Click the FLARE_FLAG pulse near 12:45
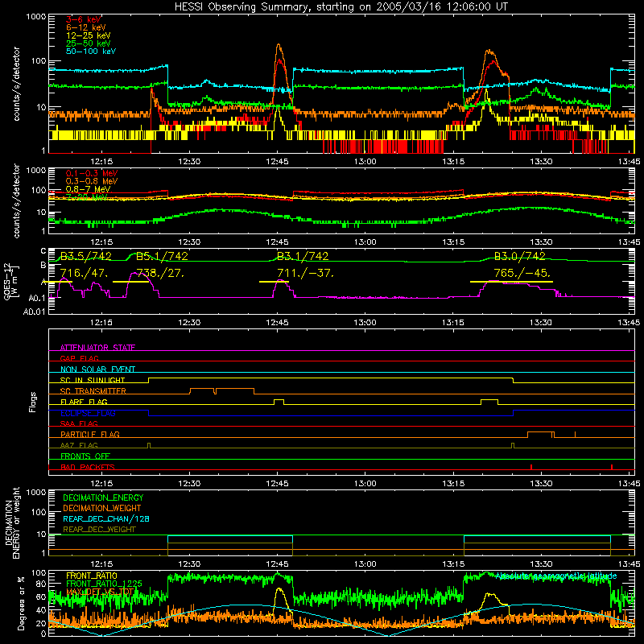This screenshot has height=644, width=644. 279,402
